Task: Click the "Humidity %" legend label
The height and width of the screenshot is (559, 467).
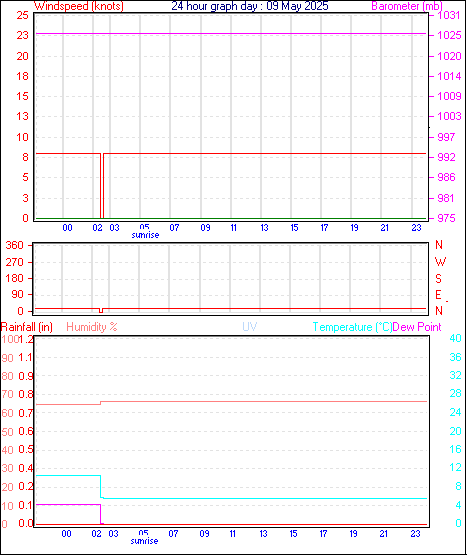Action: [92, 327]
